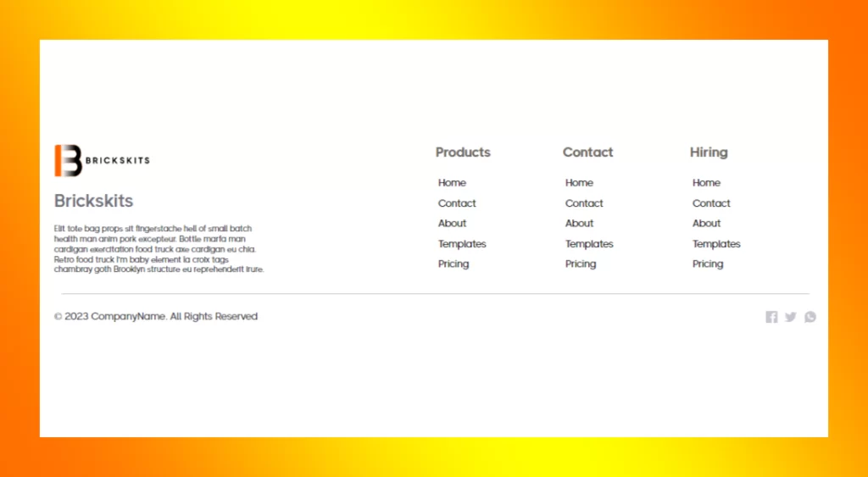Click the Brickskits heading text

click(x=93, y=201)
